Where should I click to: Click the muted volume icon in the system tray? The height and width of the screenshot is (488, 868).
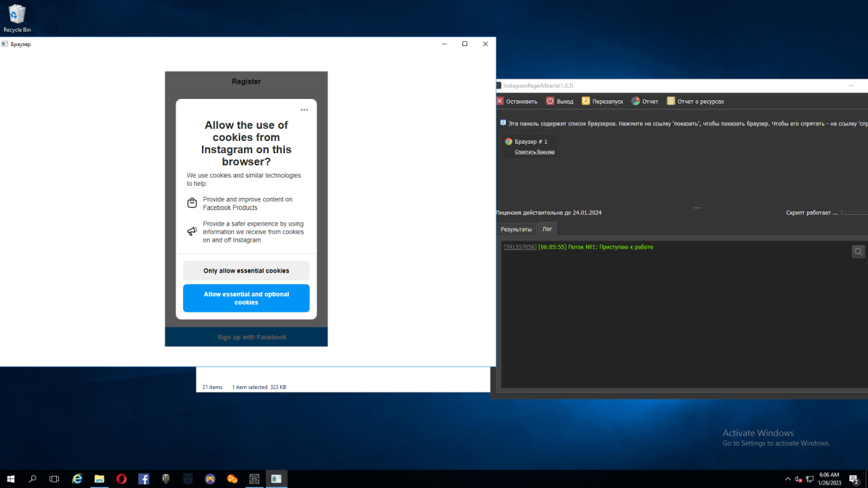click(x=798, y=479)
